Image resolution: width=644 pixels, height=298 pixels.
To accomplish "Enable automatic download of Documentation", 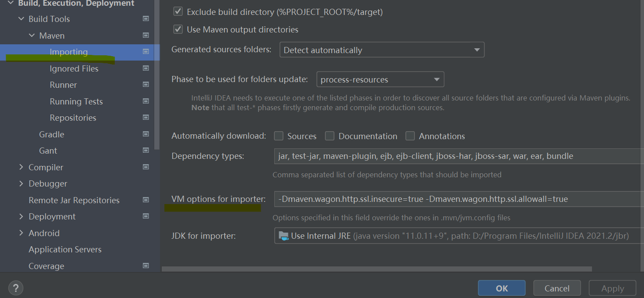I will pos(330,136).
